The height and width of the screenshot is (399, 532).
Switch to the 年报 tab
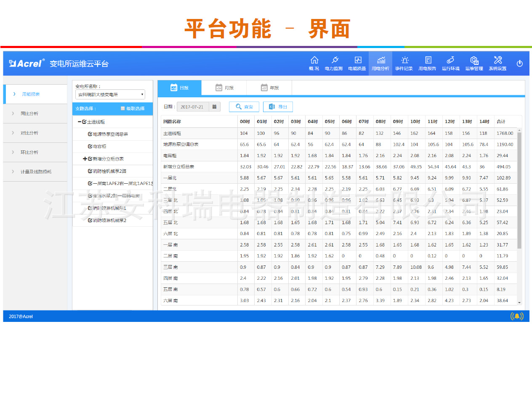269,88
